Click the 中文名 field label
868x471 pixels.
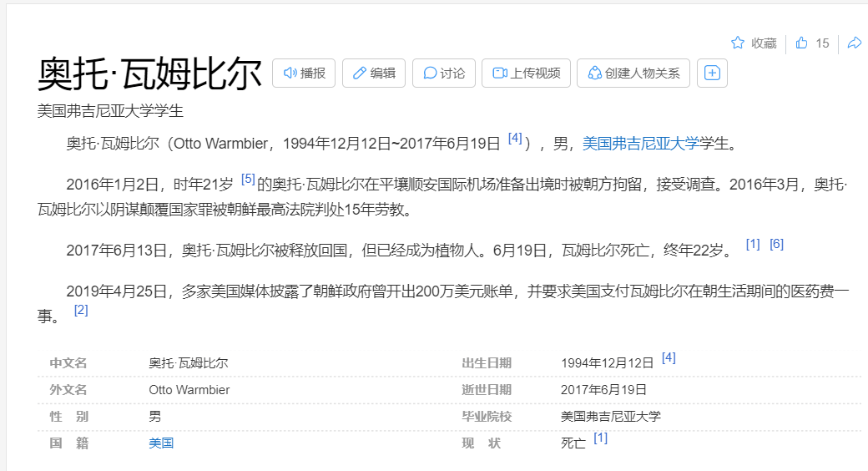tap(68, 363)
